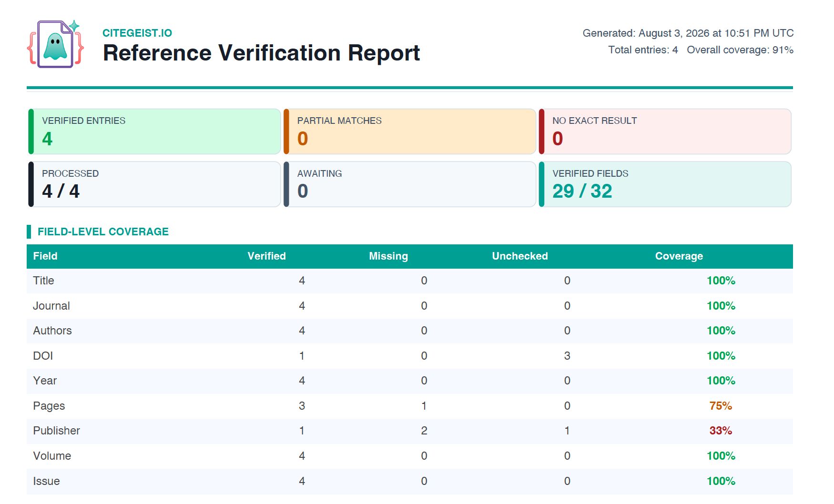Viewport: 834px width, 504px height.
Task: Click the missing count 2 for Publisher
Action: coord(424,431)
